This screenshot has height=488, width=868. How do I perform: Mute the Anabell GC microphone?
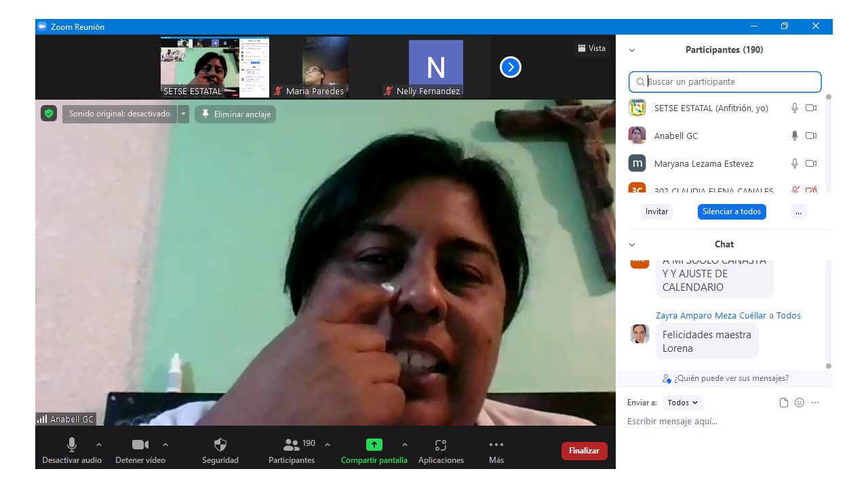(795, 136)
